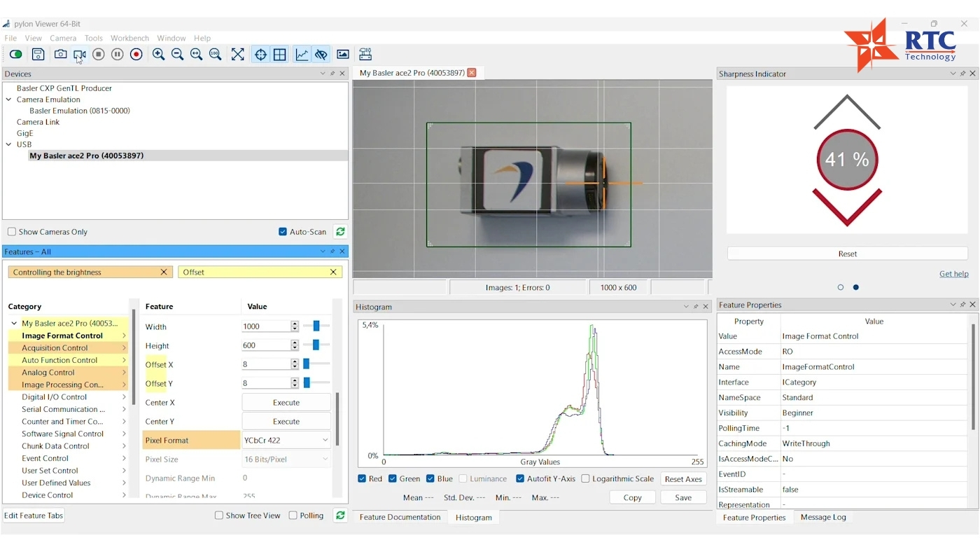This screenshot has width=980, height=552.
Task: Click the zoom in magnifier icon
Action: [159, 55]
